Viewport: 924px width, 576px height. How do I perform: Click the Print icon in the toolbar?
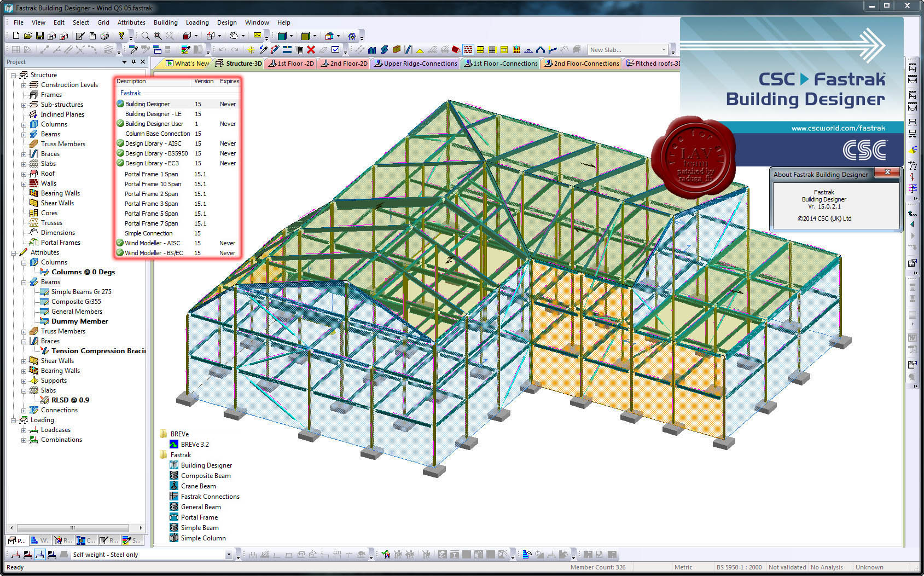click(104, 36)
